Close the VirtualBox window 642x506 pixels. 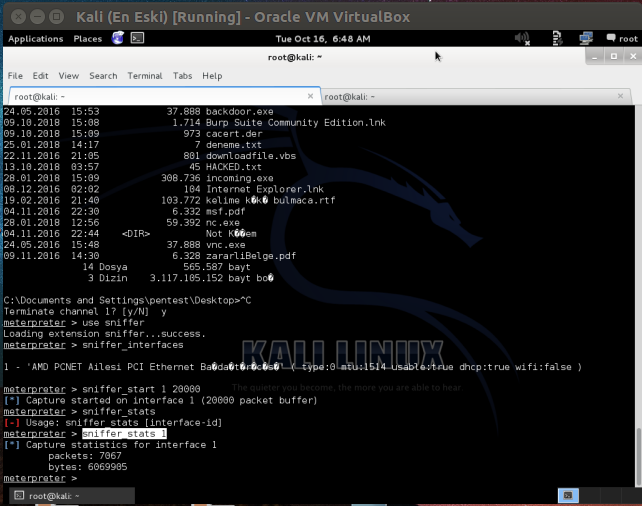click(x=18, y=17)
